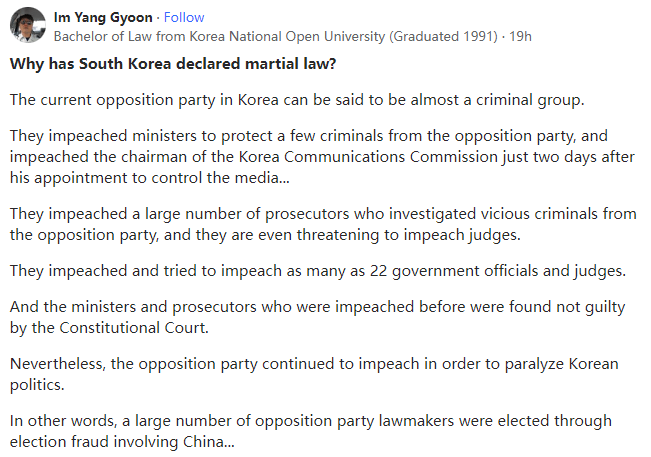This screenshot has height=457, width=651.
Task: Click the paragraph about impeaching prosecutors and judges
Action: click(323, 224)
